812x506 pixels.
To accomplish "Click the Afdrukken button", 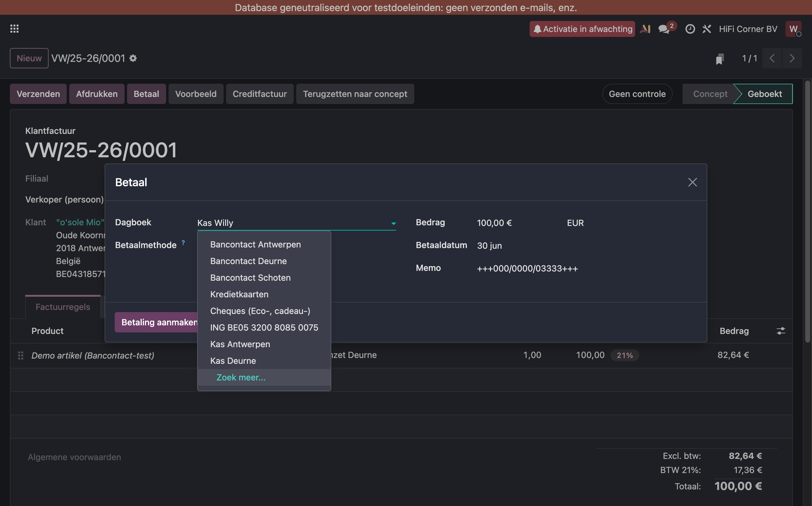I will tap(97, 94).
